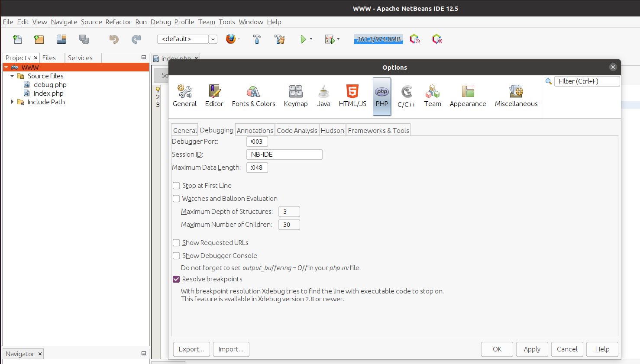Image resolution: width=640 pixels, height=364 pixels.
Task: Click the Build Project hammer icon
Action: [257, 39]
